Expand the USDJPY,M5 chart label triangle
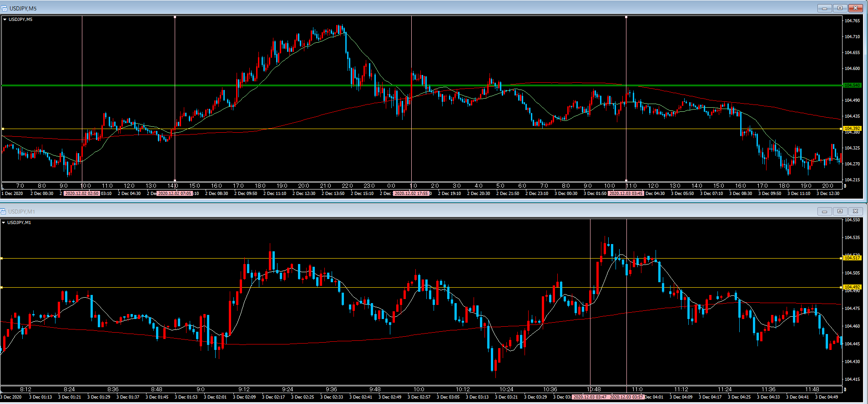Screen dimensions: 868x404 click(x=5, y=20)
